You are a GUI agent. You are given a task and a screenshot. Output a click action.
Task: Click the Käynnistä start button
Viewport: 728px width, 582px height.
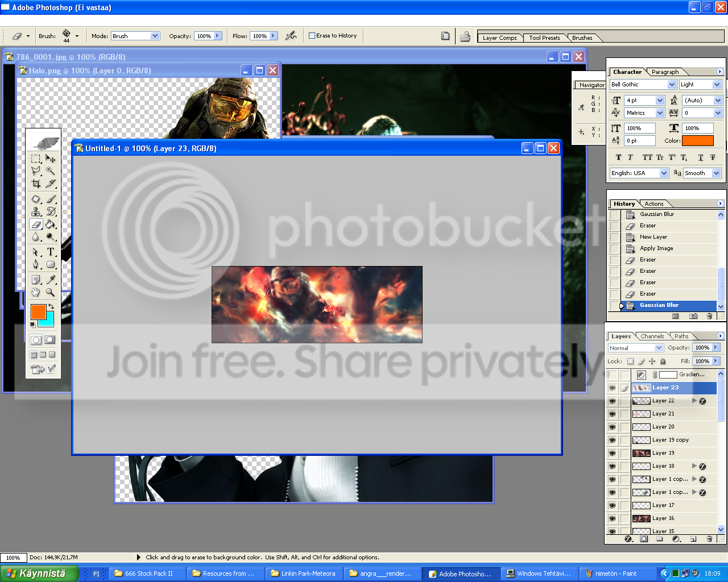click(39, 573)
